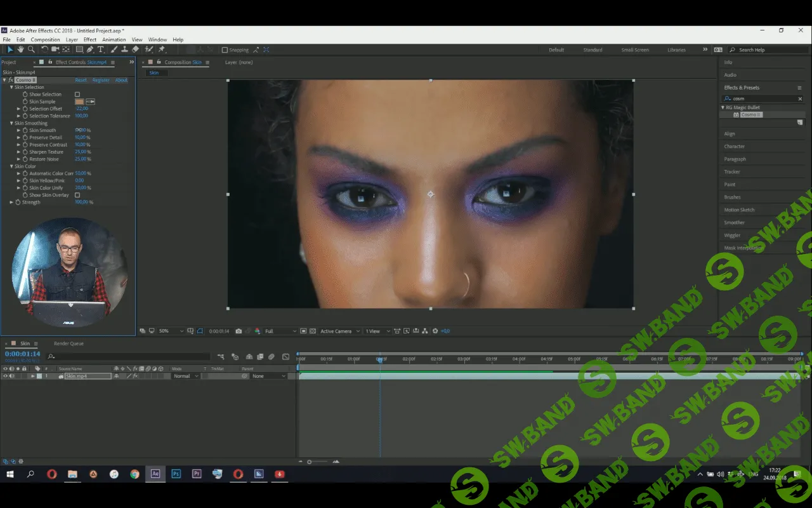
Task: Select the Zoom tool
Action: (x=31, y=50)
